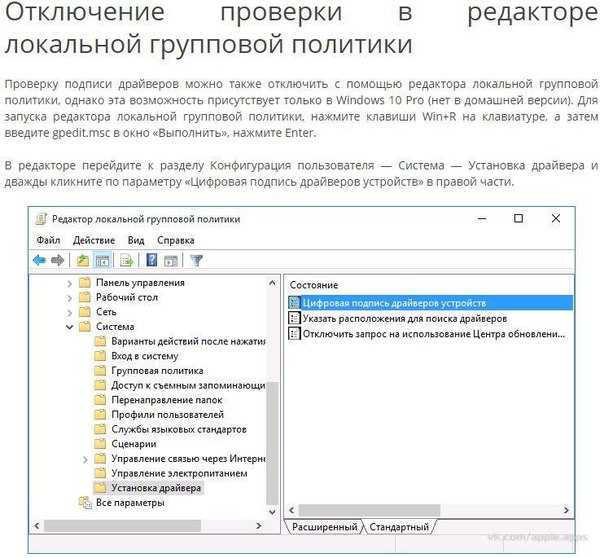Click right pane horizontal scrollbar left arrow
Image resolution: width=604 pixels, height=558 pixels.
[x=292, y=510]
